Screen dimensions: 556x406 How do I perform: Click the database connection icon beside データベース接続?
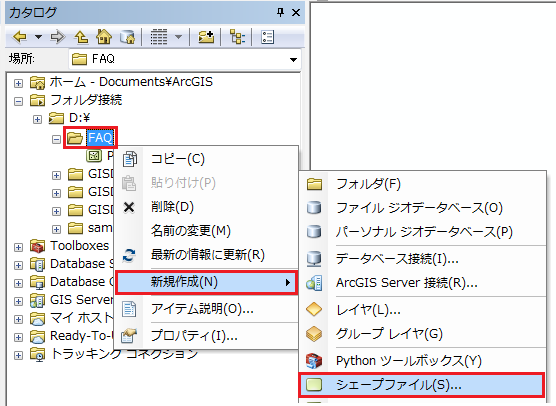tap(314, 259)
